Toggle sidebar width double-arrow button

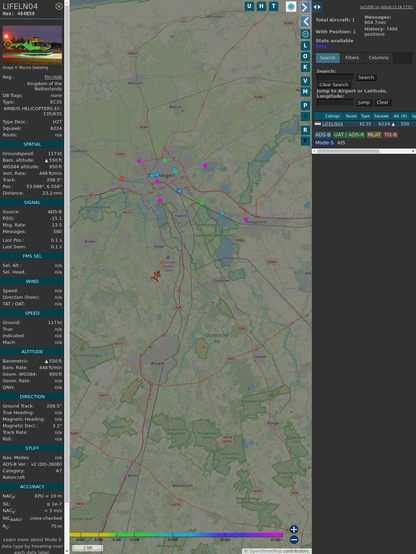[x=317, y=7]
